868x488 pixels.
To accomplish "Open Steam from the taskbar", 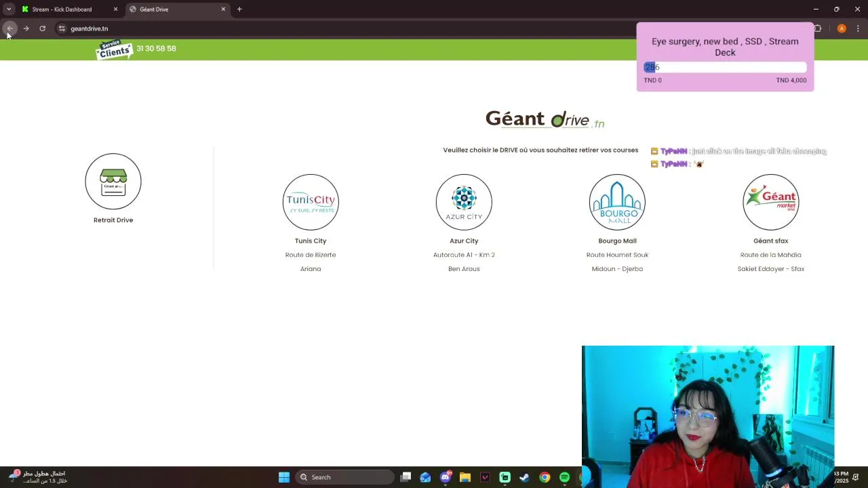I will tap(524, 477).
